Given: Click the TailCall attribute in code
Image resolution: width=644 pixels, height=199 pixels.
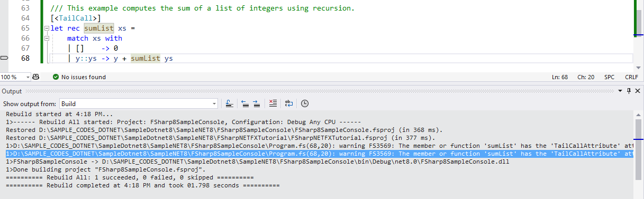Looking at the screenshot, I should [75, 18].
